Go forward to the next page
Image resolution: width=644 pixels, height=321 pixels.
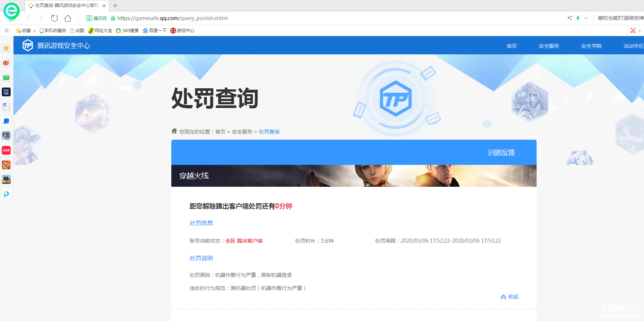coord(41,18)
